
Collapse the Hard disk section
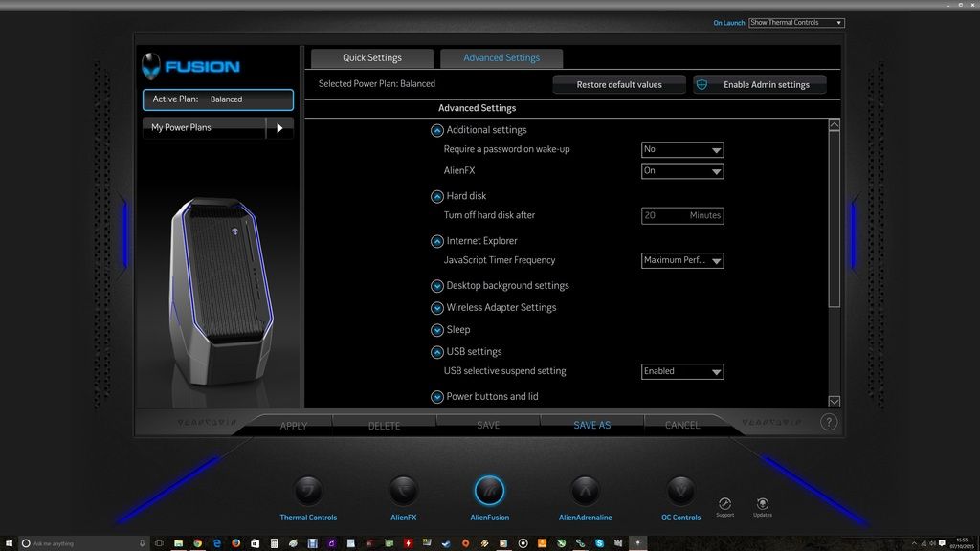tap(436, 197)
